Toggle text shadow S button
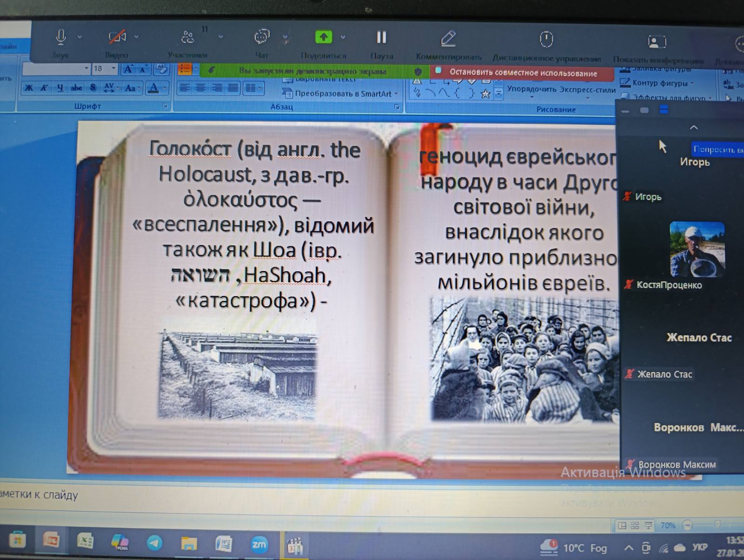This screenshot has height=560, width=744. [x=93, y=87]
